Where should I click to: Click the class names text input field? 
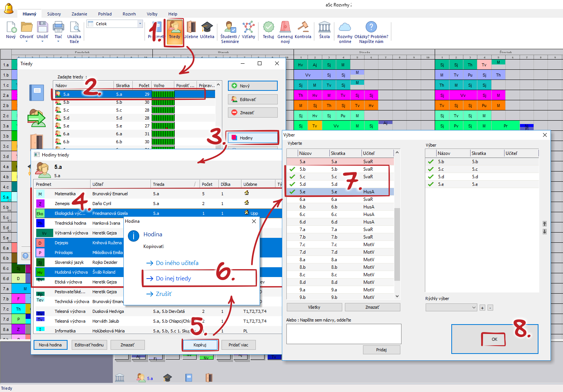[x=343, y=334]
